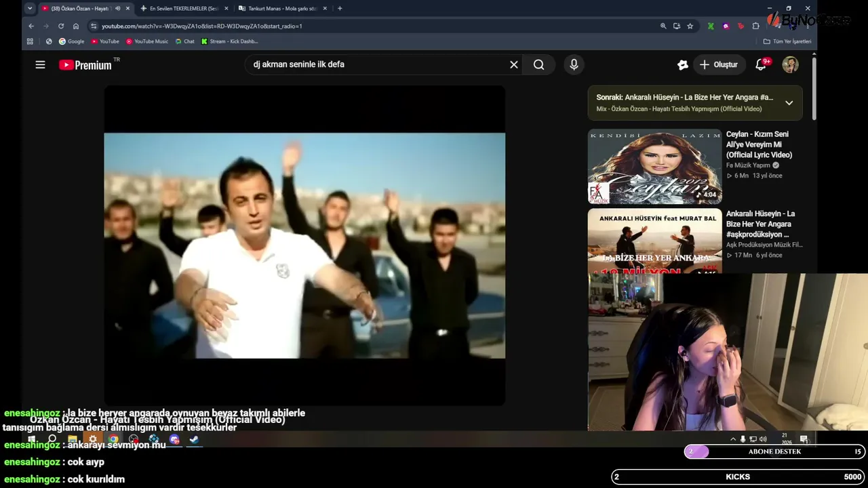Image resolution: width=868 pixels, height=488 pixels.
Task: Reload the page with refresh button
Action: [61, 26]
